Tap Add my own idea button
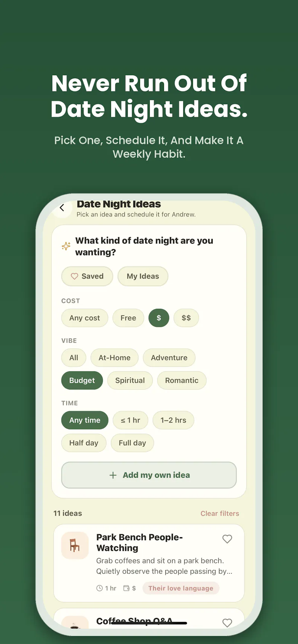 149,475
